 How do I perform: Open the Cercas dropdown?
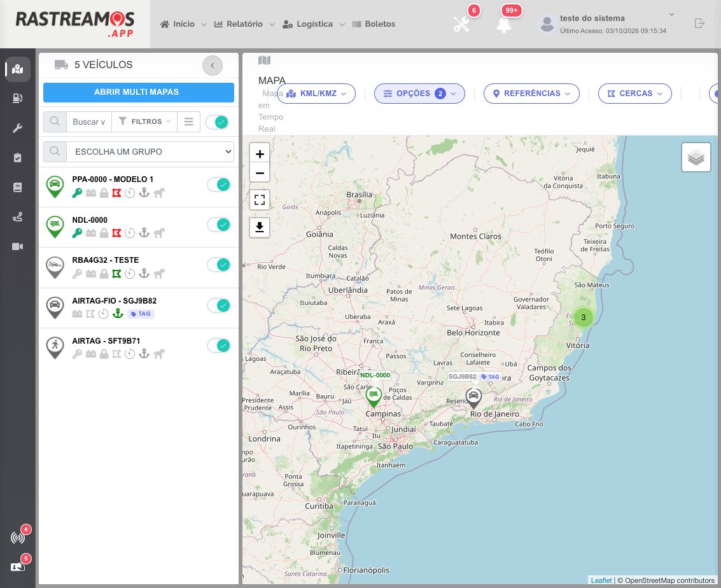tap(634, 94)
